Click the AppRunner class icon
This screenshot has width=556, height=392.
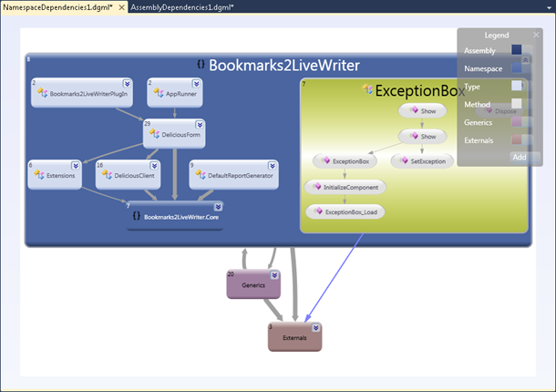point(159,93)
